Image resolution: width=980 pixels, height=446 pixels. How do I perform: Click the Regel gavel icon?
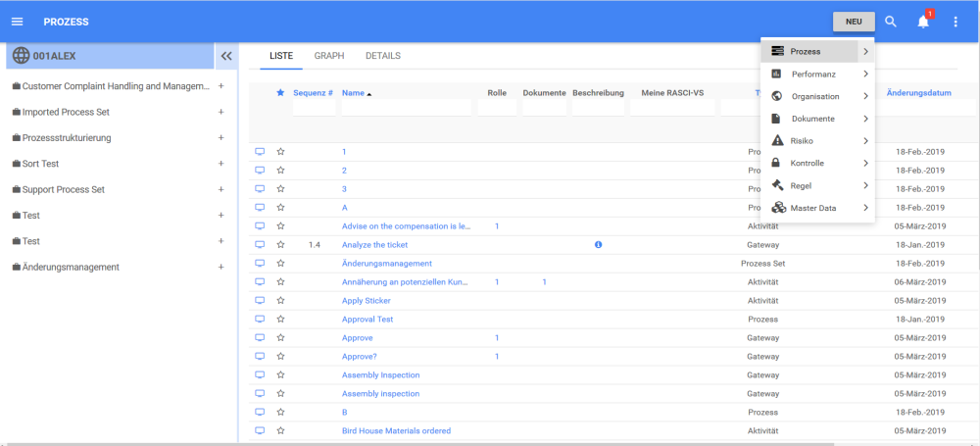coord(777,185)
